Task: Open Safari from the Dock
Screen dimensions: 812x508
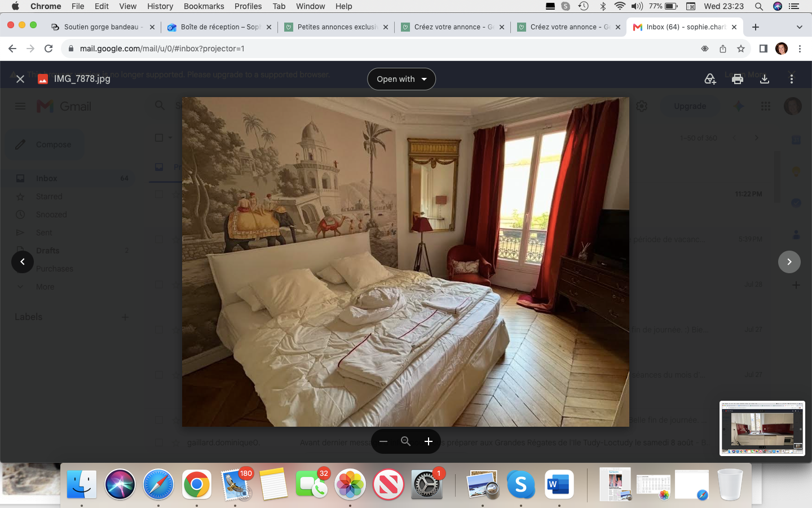Action: tap(158, 484)
